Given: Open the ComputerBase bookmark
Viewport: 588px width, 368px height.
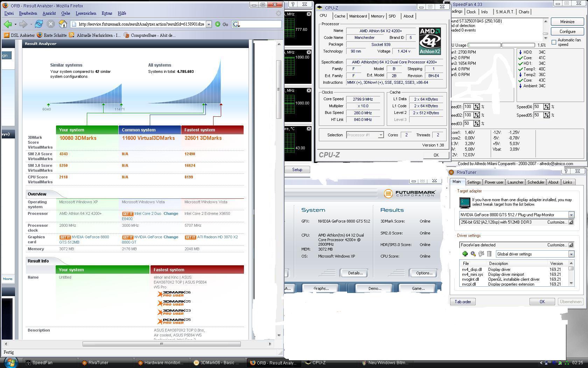Looking at the screenshot, I should [150, 35].
